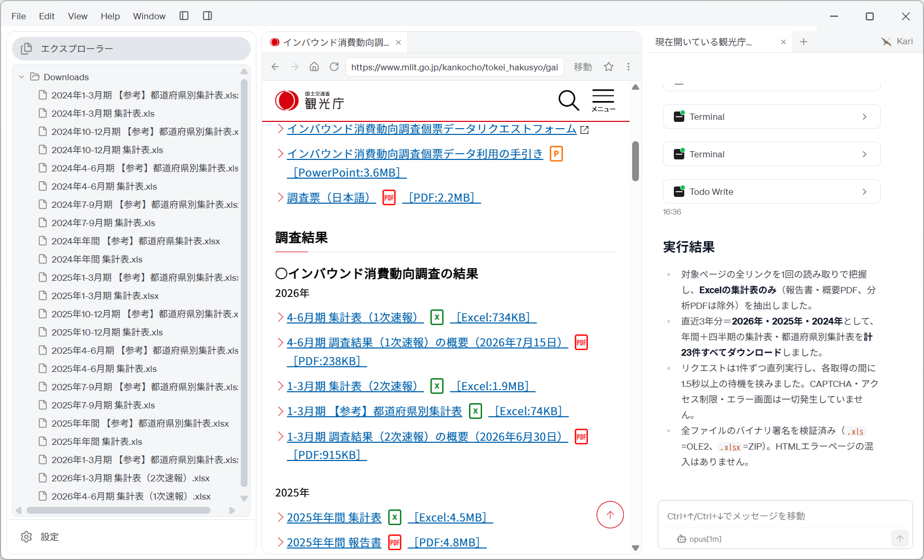Click the browser forward arrow

click(x=295, y=67)
